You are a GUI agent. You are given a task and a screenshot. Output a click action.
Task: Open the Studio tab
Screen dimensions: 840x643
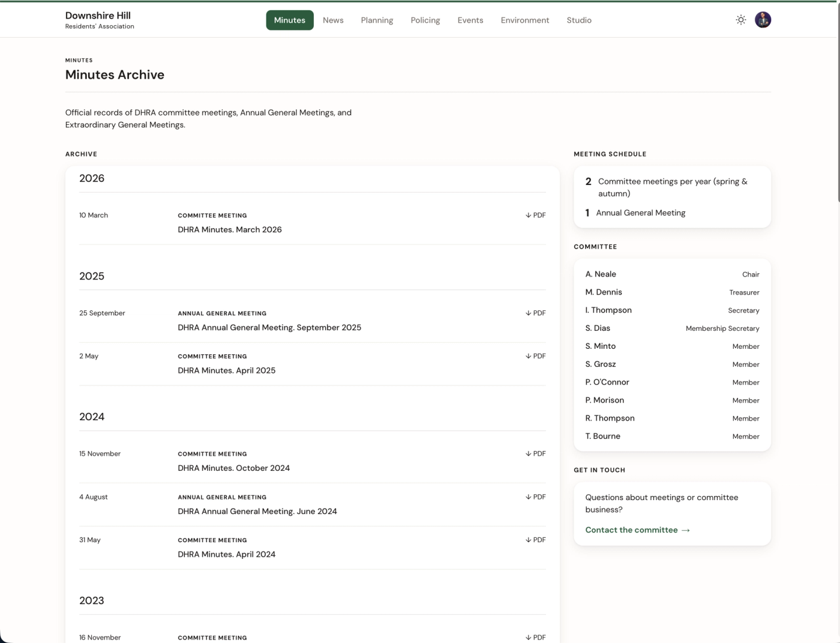click(579, 20)
